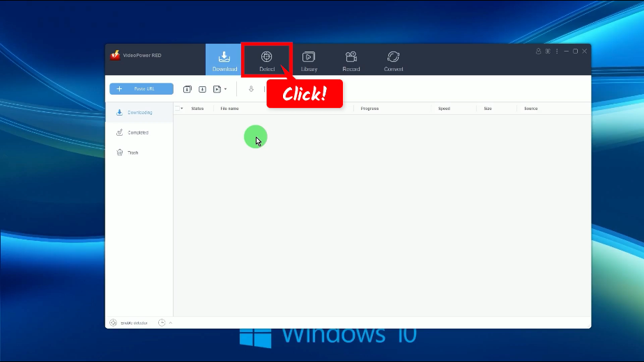Viewport: 644px width, 362px height.
Task: Switch to the Library tab
Action: pos(309,60)
